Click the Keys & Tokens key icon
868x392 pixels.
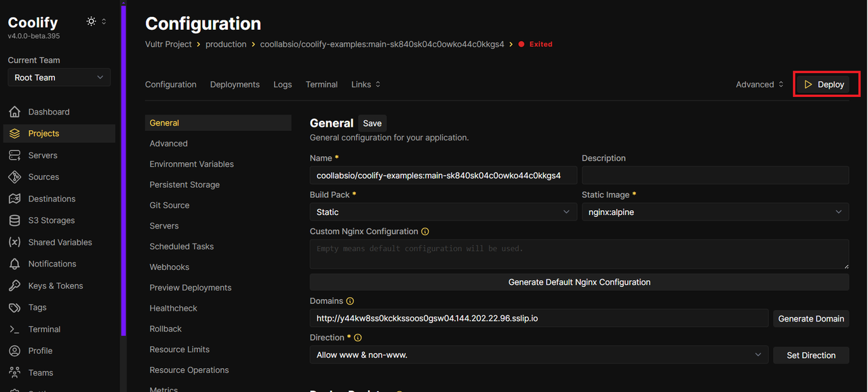click(x=14, y=286)
